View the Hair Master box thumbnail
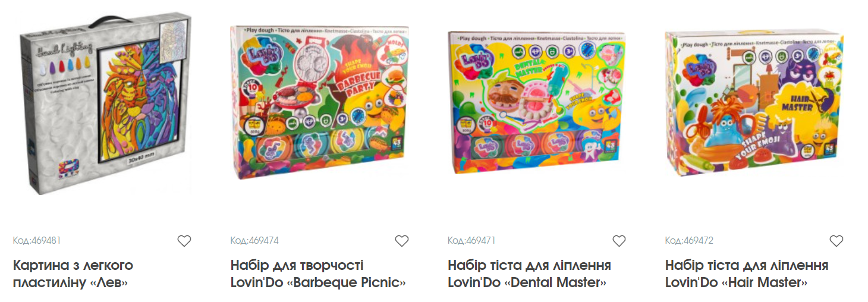 pyautogui.click(x=754, y=103)
